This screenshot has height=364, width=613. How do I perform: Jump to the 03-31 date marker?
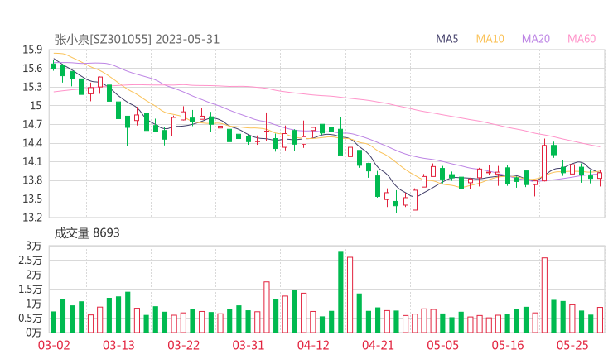248,345
